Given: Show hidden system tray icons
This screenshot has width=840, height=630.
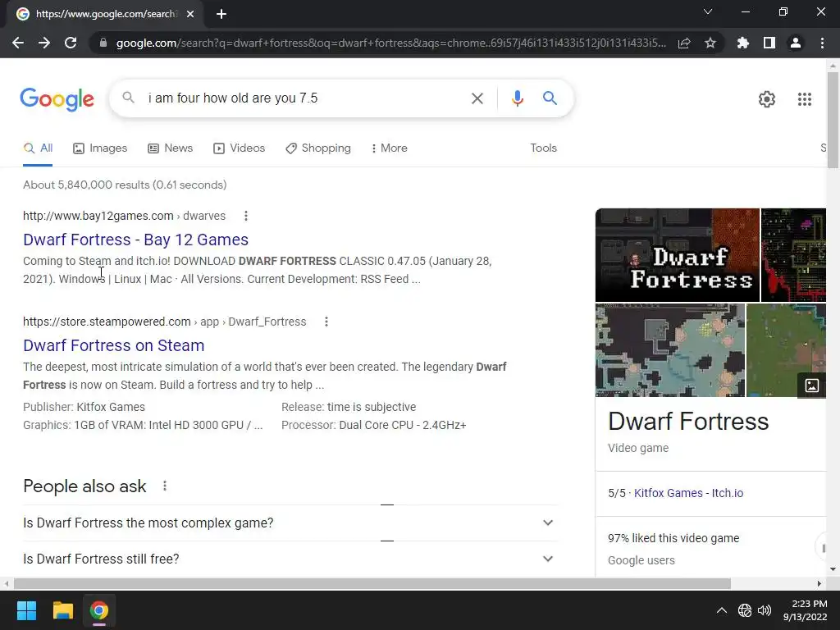Looking at the screenshot, I should [x=722, y=610].
